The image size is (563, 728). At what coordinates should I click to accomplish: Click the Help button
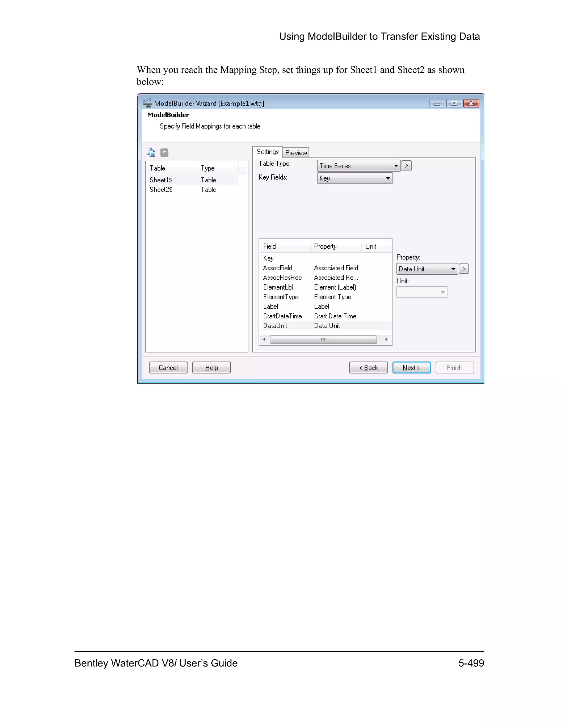pyautogui.click(x=211, y=368)
